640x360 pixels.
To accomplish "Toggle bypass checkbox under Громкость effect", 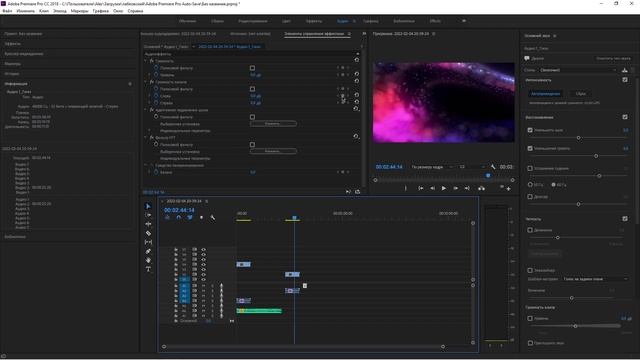I will (252, 68).
